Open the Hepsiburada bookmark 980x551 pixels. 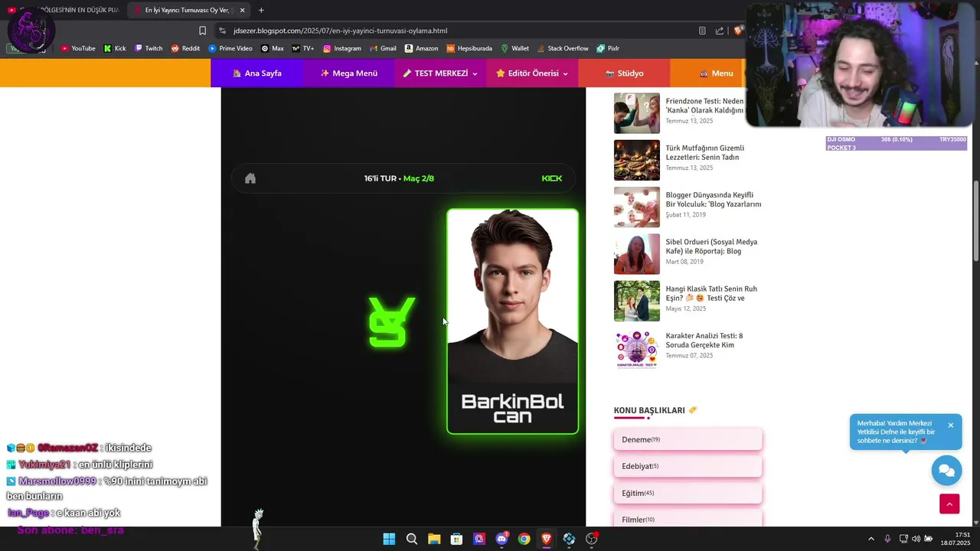pos(469,48)
